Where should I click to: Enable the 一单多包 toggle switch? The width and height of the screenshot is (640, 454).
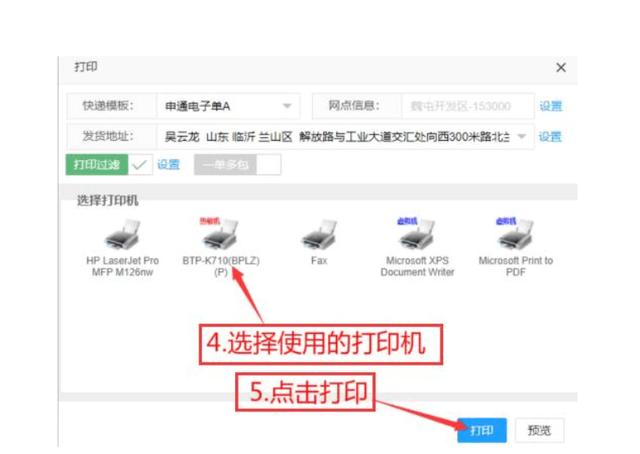(x=268, y=165)
